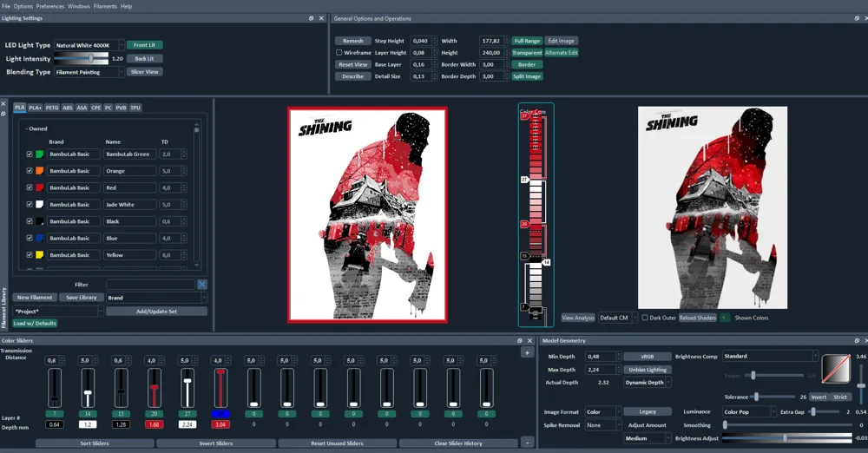Uncheck the Black filament checkbox
The height and width of the screenshot is (453, 868).
click(x=30, y=221)
